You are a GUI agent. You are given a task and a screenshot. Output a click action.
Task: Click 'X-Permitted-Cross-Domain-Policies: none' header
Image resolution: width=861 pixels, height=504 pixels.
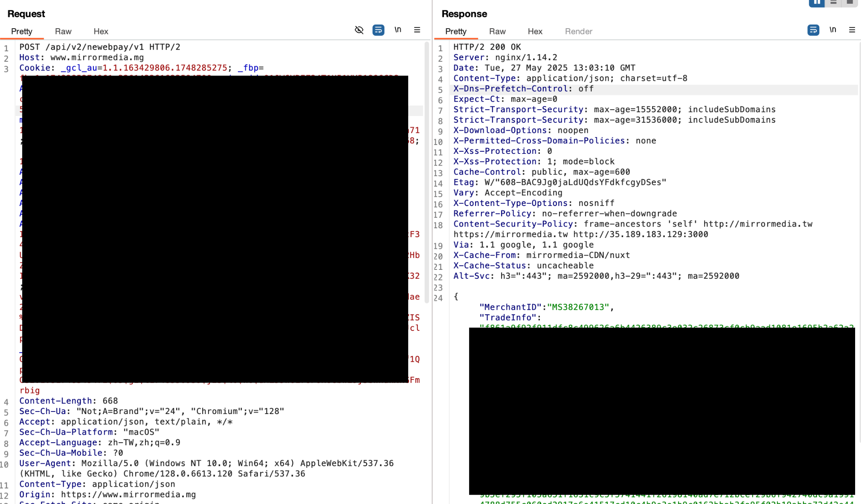pyautogui.click(x=555, y=141)
